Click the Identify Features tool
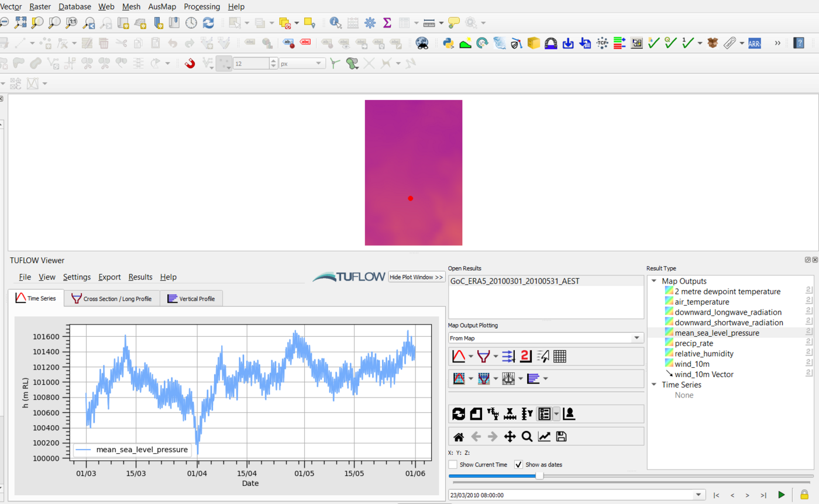 tap(335, 23)
